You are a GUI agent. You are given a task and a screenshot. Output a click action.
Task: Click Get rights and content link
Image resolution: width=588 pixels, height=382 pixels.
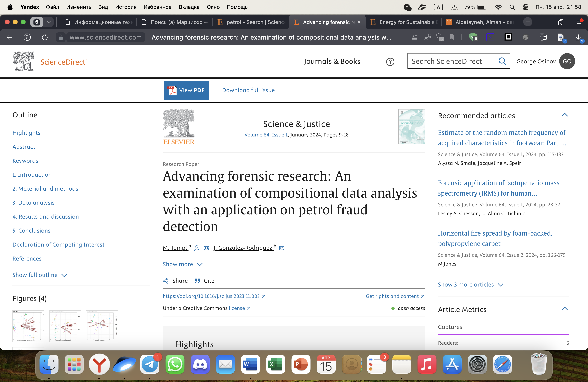pyautogui.click(x=395, y=296)
